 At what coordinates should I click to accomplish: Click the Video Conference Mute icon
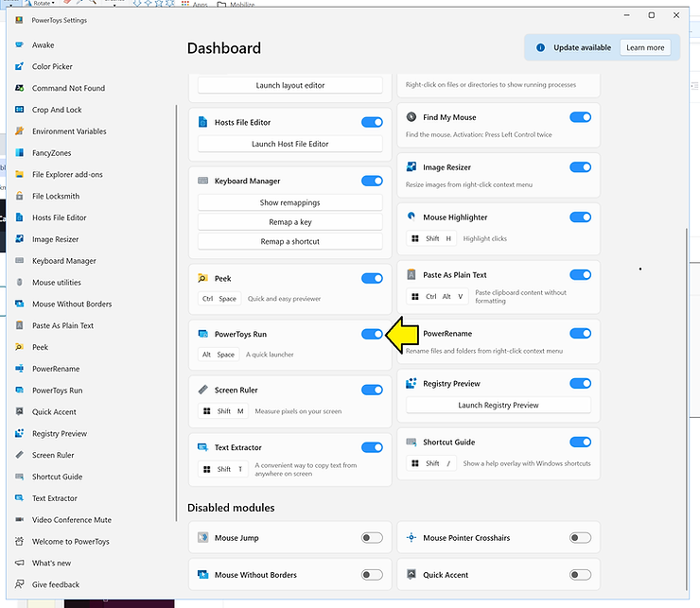pyautogui.click(x=20, y=520)
